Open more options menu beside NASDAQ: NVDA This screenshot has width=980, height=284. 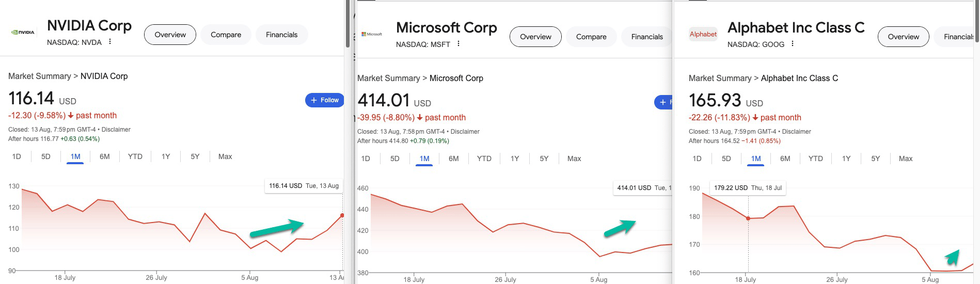point(110,42)
